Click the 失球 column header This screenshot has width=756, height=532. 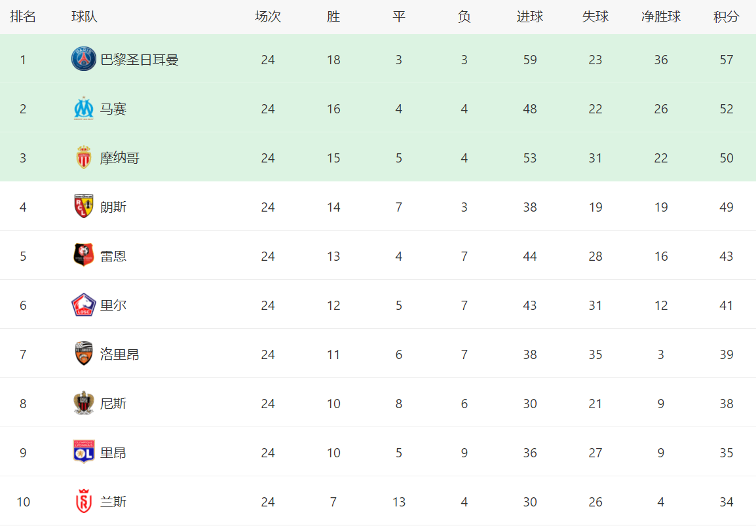[x=595, y=17]
